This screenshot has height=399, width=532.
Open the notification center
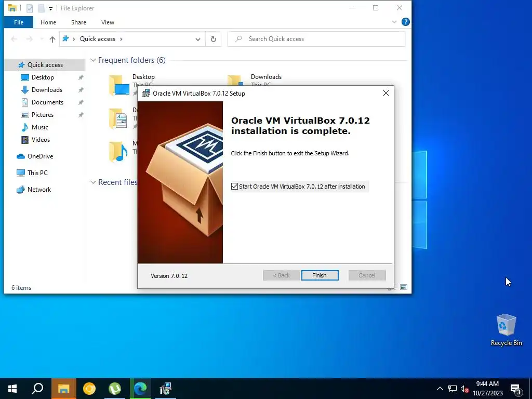(x=516, y=389)
